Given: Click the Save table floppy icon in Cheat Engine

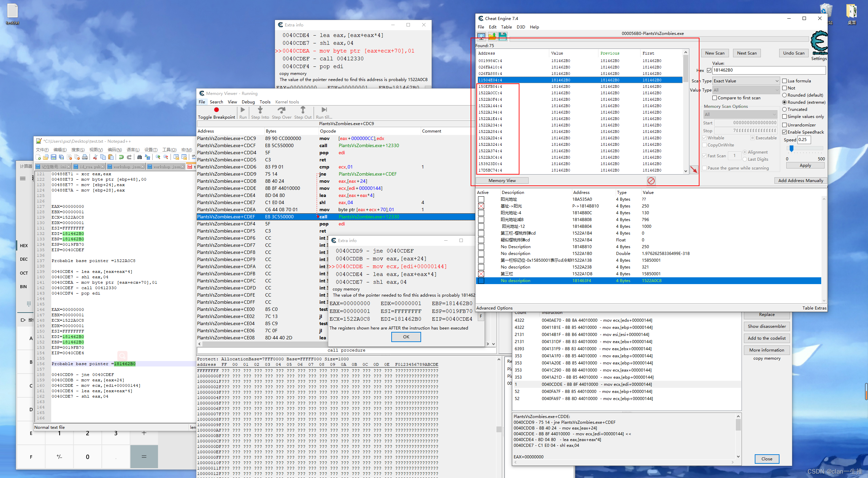Looking at the screenshot, I should [503, 36].
